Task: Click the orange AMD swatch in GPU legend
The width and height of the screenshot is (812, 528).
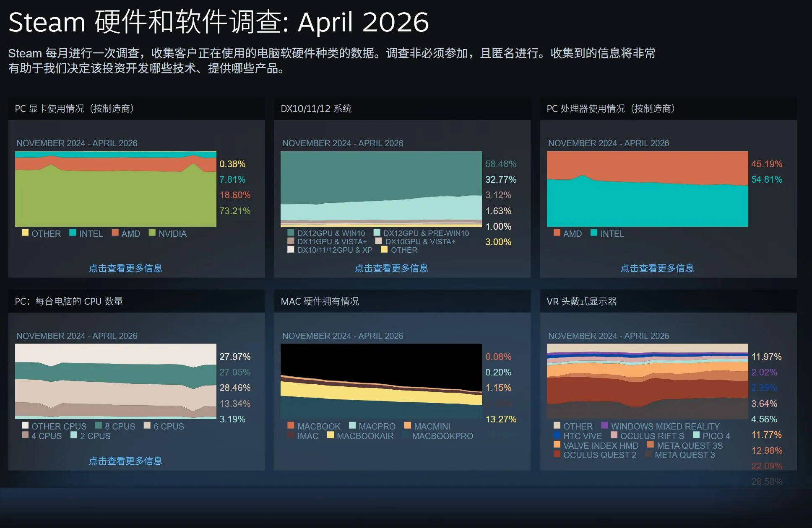Action: click(x=115, y=233)
